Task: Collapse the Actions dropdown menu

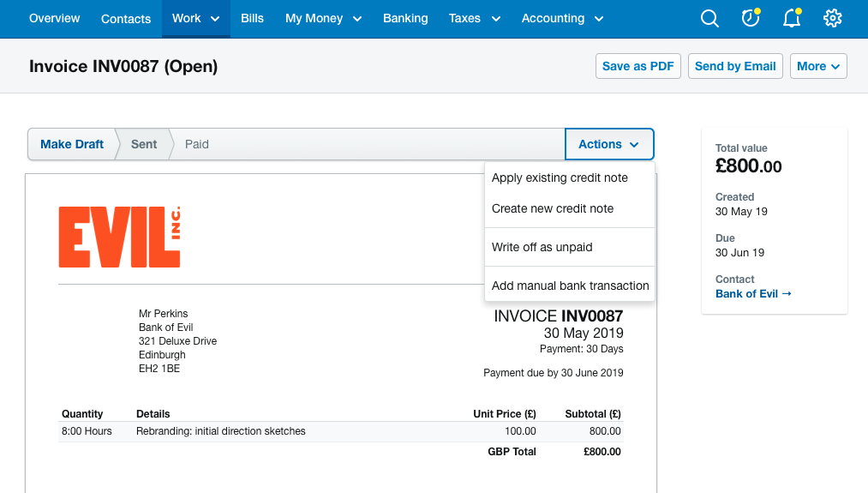Action: pos(609,144)
